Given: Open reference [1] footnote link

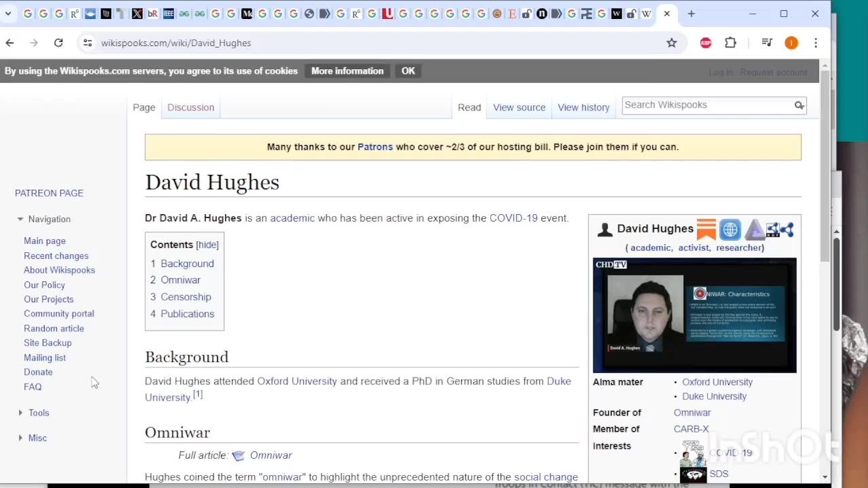Looking at the screenshot, I should pyautogui.click(x=197, y=394).
